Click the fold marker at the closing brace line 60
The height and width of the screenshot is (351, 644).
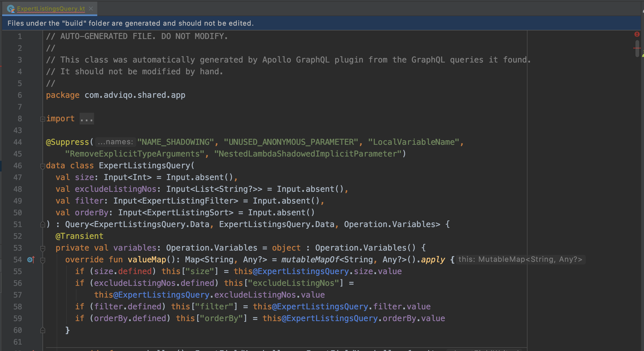pos(43,330)
